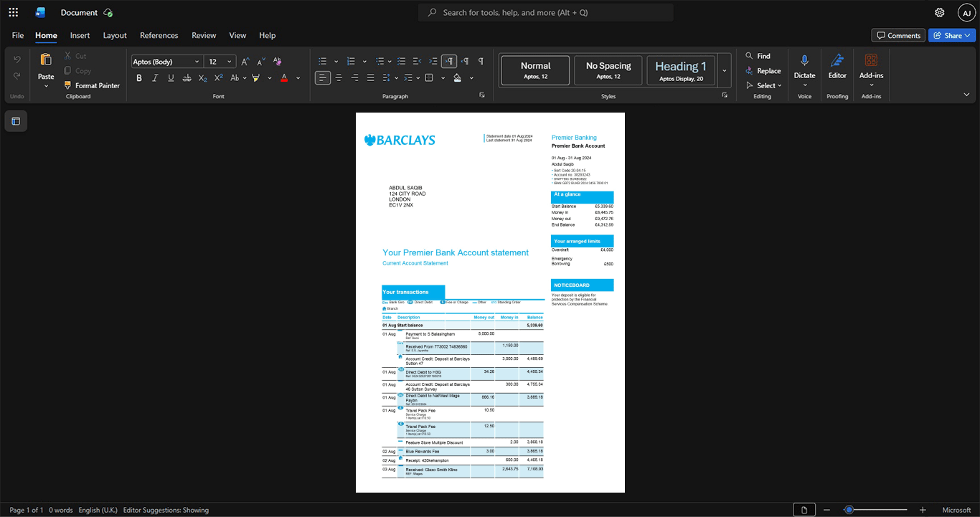980x517 pixels.
Task: Apply superscript formatting
Action: coord(218,77)
